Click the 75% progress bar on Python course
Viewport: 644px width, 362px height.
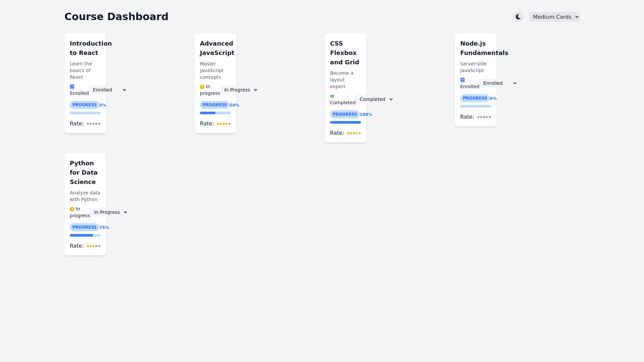pyautogui.click(x=85, y=235)
